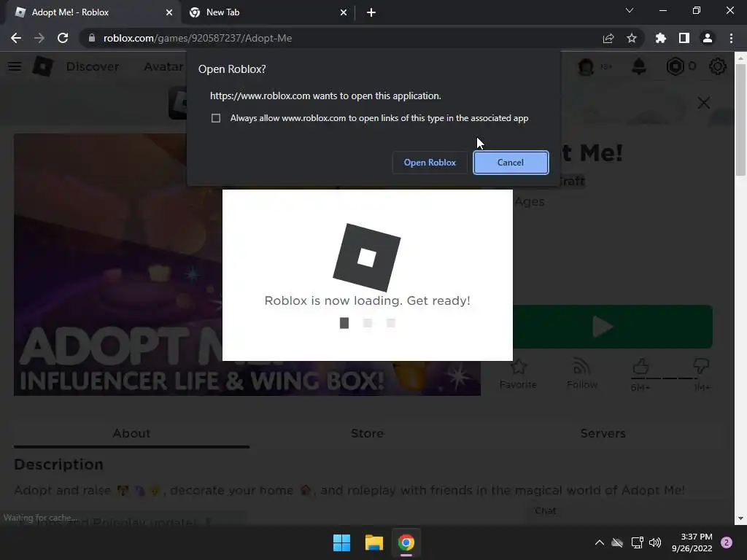Screen dimensions: 747x560
Task: Click the Follow feed icon
Action: pyautogui.click(x=581, y=367)
